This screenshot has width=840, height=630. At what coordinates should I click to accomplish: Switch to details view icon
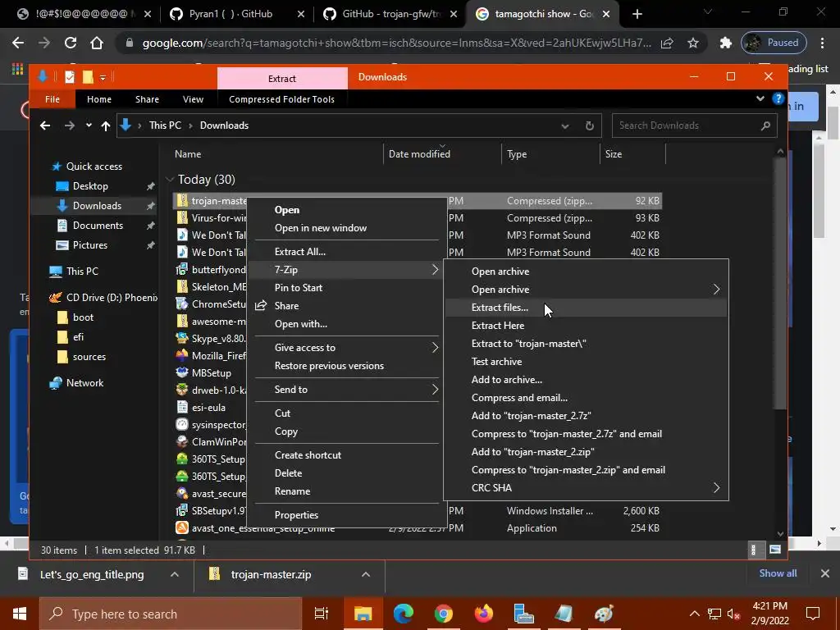[x=753, y=550]
